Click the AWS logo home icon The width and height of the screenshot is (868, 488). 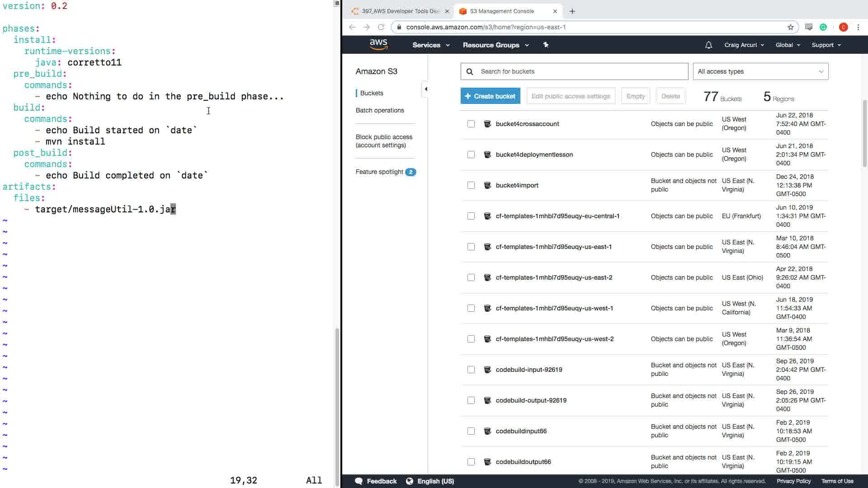[x=378, y=44]
